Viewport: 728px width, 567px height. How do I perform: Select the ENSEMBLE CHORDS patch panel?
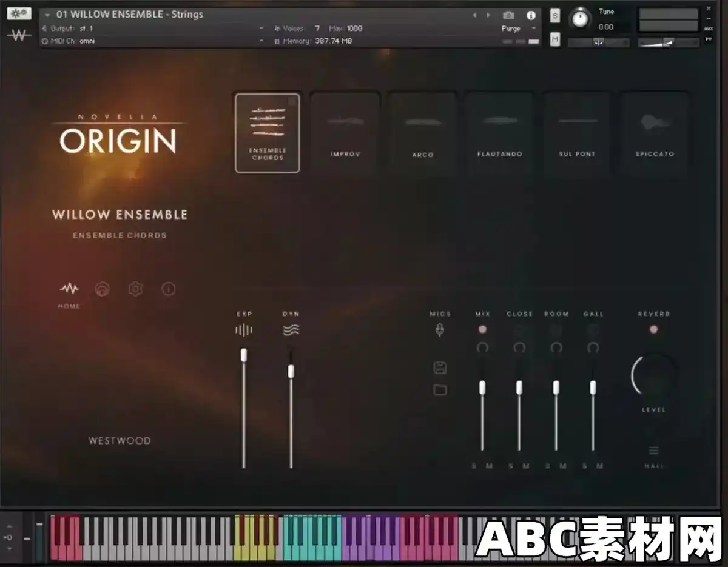click(268, 132)
